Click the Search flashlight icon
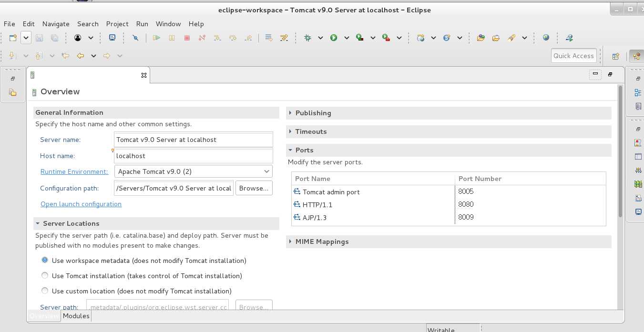 click(511, 38)
